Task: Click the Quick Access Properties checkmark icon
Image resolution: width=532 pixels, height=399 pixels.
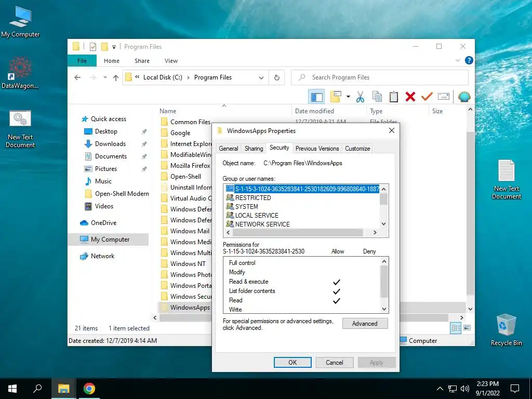Action: (x=93, y=47)
